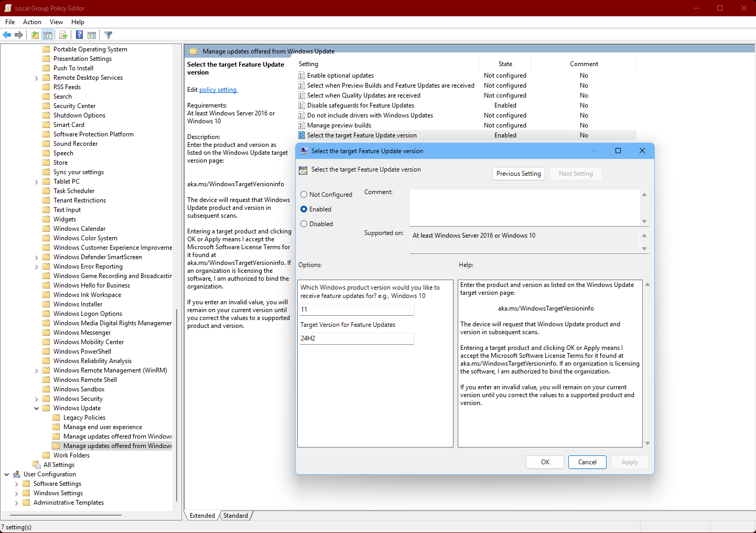Open Help using the blue question mark icon
The width and height of the screenshot is (756, 533).
pyautogui.click(x=79, y=35)
